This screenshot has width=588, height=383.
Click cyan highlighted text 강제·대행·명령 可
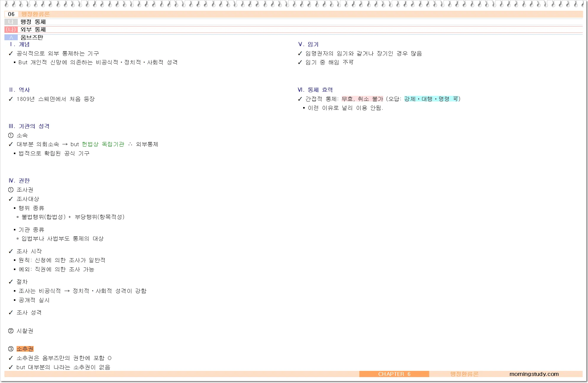coord(431,99)
